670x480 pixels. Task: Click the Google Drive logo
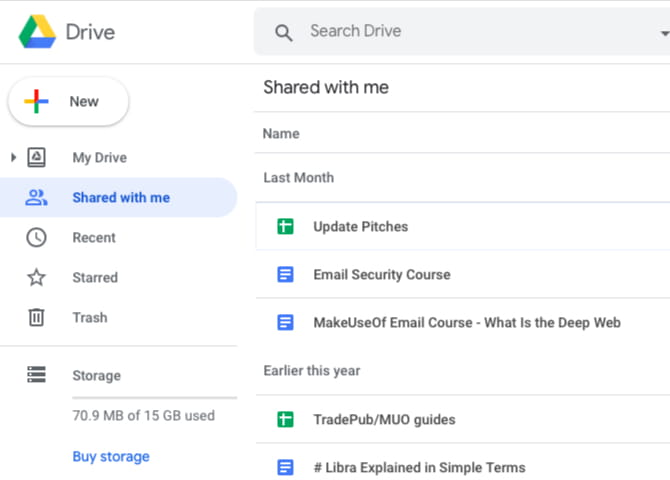(x=37, y=32)
